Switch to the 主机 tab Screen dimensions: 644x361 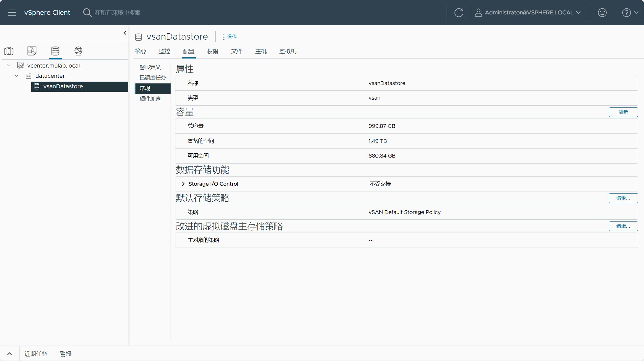261,51
